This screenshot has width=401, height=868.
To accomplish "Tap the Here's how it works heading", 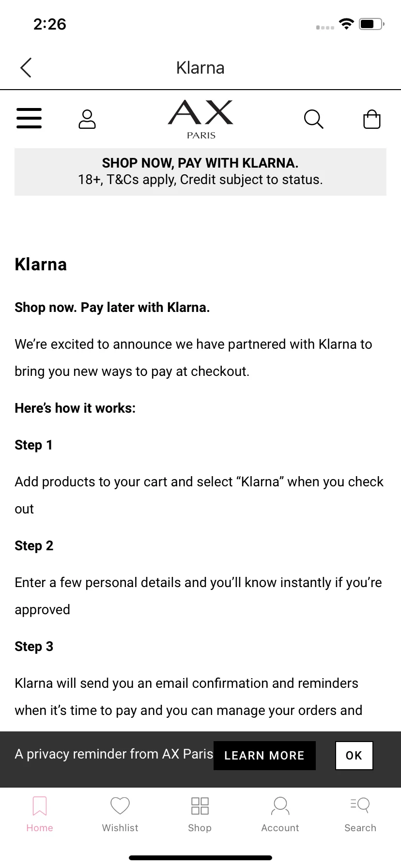I will [75, 408].
